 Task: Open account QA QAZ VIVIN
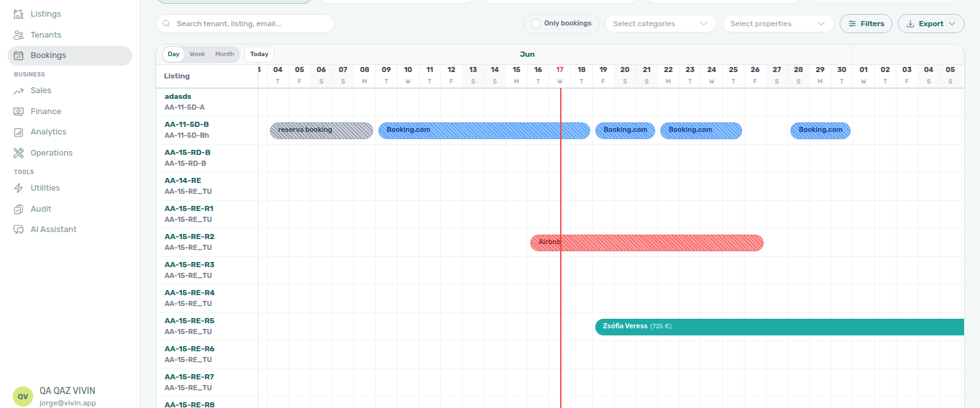click(x=67, y=391)
